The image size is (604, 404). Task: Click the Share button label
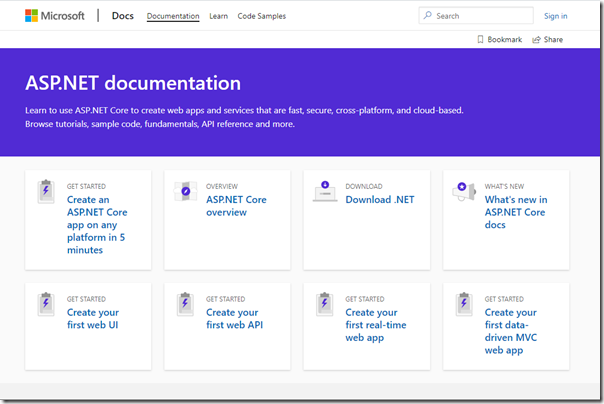click(553, 39)
